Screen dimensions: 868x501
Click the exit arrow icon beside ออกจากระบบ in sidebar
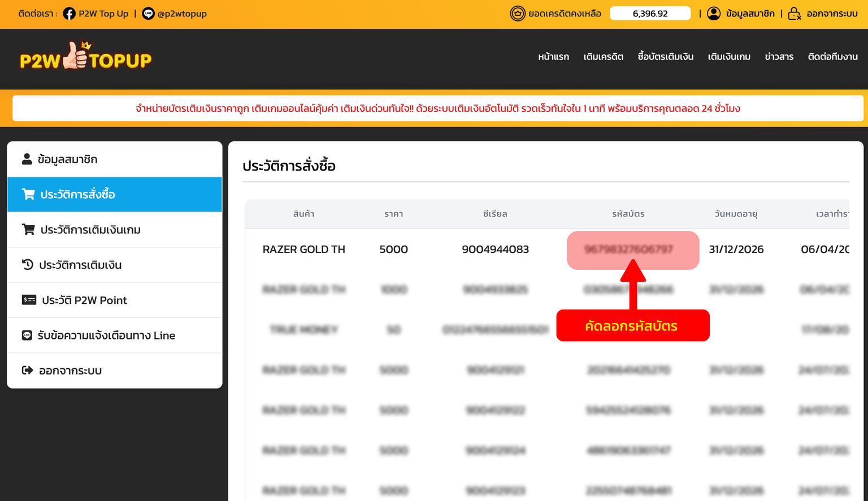27,371
